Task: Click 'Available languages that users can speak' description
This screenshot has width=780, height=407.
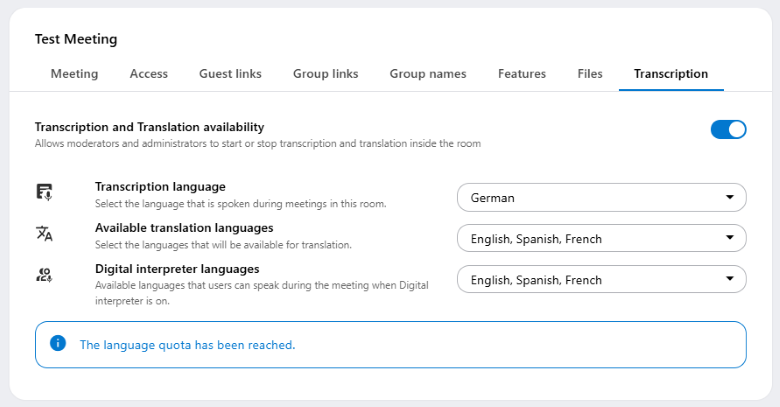Action: pyautogui.click(x=262, y=293)
